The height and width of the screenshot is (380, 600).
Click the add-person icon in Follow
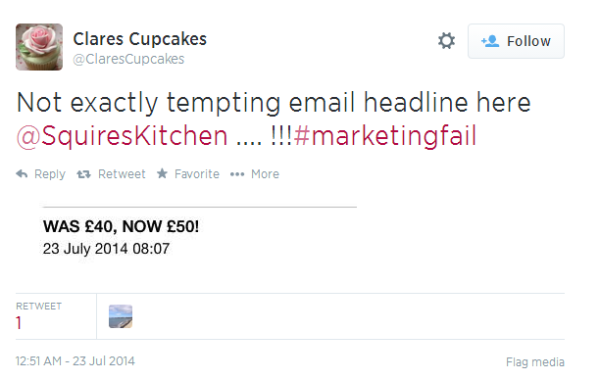(x=490, y=41)
